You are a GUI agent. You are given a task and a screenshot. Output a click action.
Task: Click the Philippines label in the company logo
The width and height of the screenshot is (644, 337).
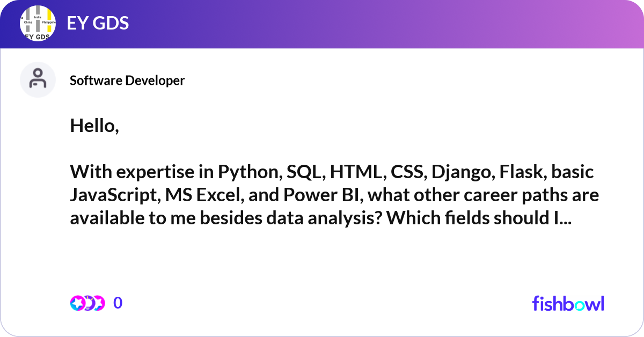click(49, 22)
